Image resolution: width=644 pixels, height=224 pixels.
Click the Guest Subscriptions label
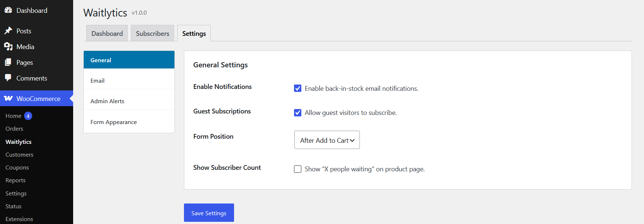point(222,111)
